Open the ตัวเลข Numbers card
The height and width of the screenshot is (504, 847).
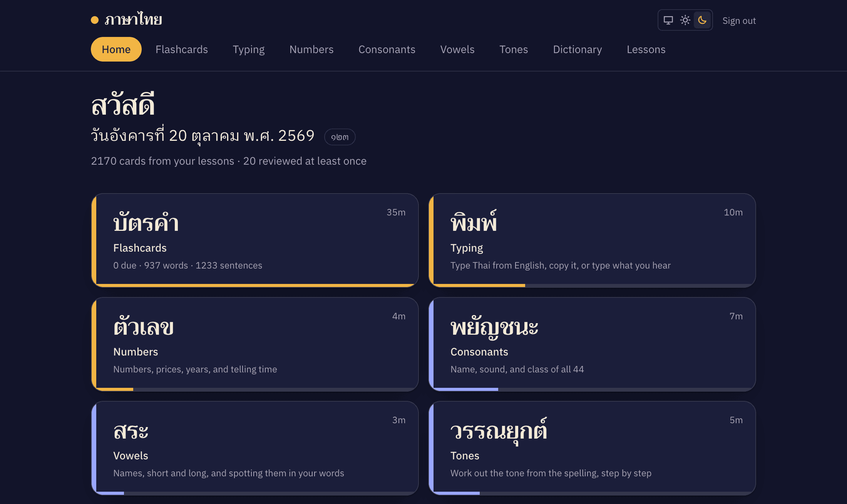pos(255,344)
